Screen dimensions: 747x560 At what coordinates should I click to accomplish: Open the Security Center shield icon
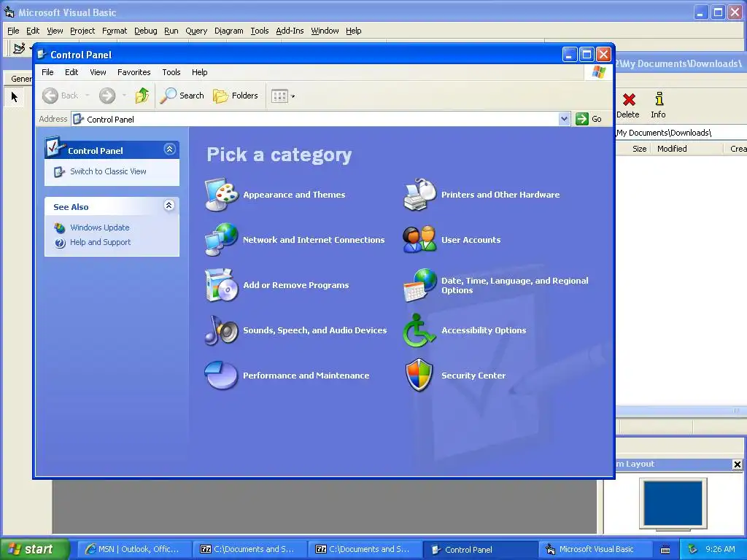pyautogui.click(x=419, y=376)
